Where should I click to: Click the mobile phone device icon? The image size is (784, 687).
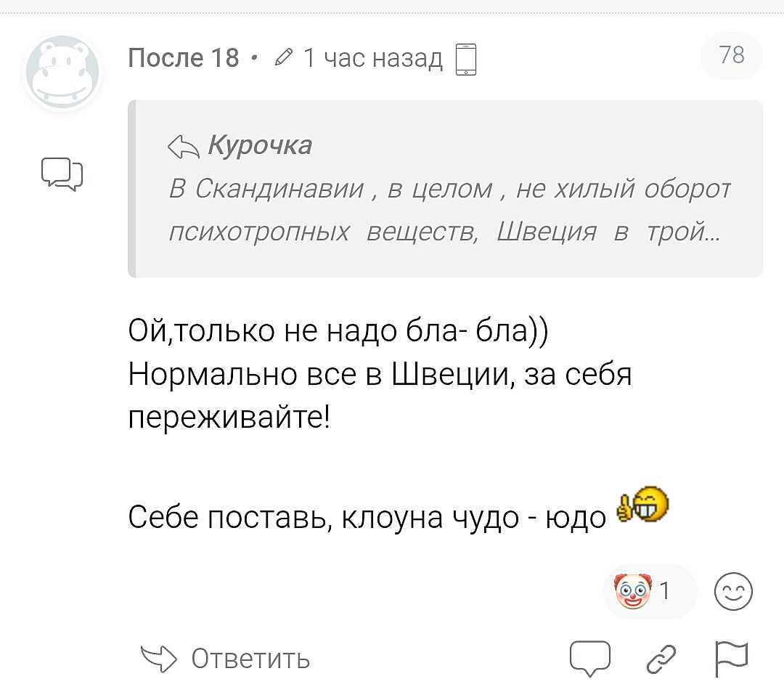pos(465,59)
